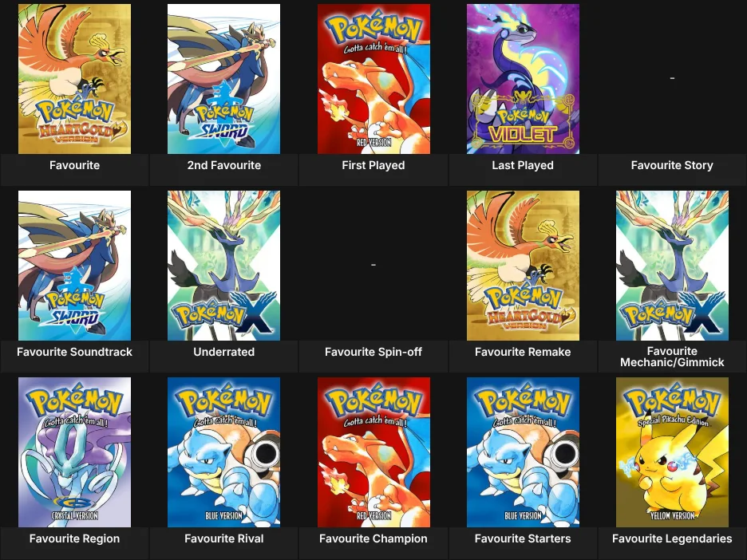This screenshot has width=747, height=560.
Task: Click the "Favourite Champion" label
Action: [373, 538]
